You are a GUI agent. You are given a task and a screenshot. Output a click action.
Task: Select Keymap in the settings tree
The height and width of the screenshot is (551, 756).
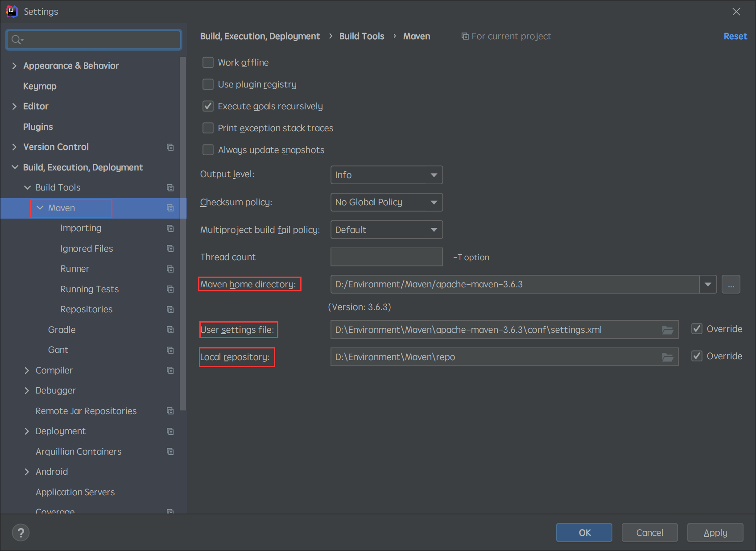[40, 86]
